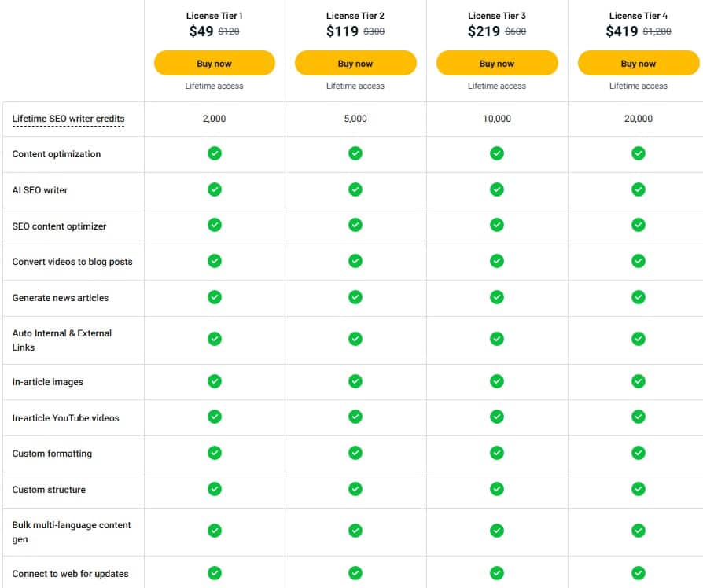Toggle the Custom structure checkmark under Tier 2
This screenshot has height=588, width=703.
355,489
